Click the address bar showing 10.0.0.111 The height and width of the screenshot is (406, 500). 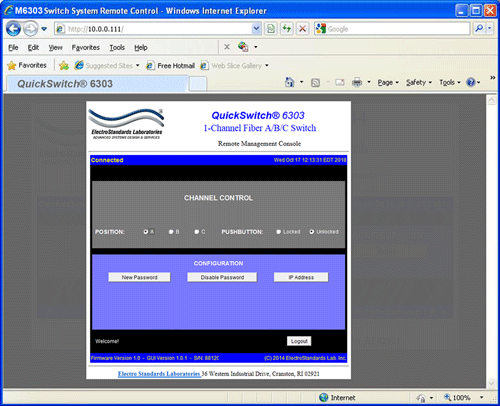(153, 29)
